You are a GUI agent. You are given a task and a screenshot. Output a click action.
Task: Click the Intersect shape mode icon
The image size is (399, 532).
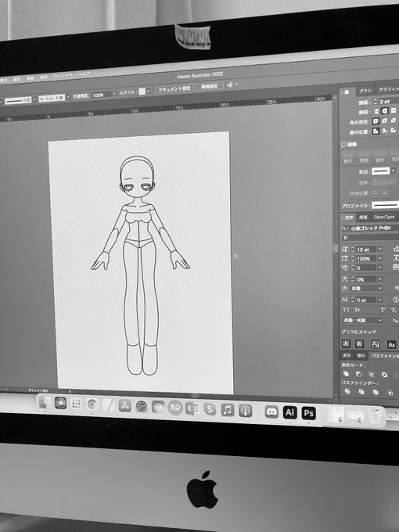(x=372, y=375)
